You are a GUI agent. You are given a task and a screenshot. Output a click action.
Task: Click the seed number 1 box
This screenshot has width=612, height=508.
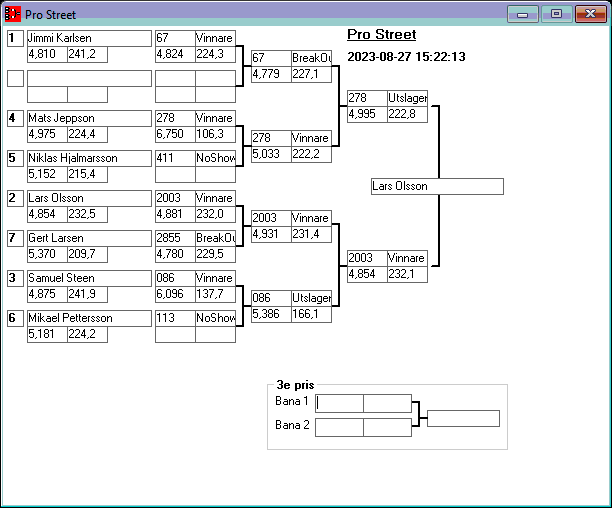tap(15, 38)
